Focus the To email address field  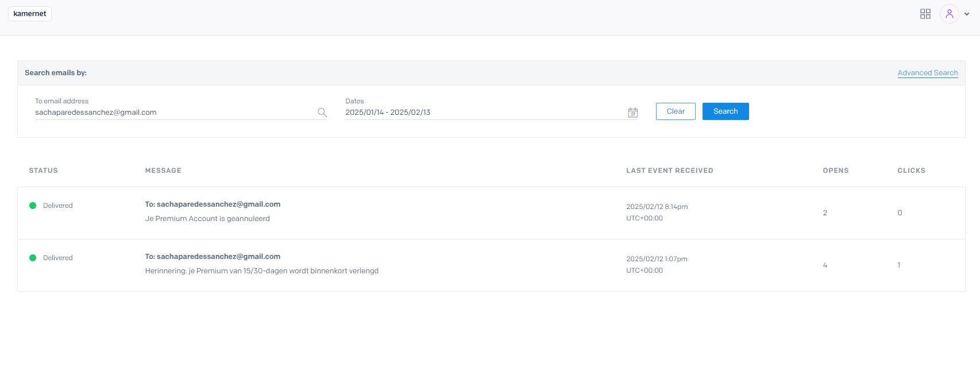point(172,113)
